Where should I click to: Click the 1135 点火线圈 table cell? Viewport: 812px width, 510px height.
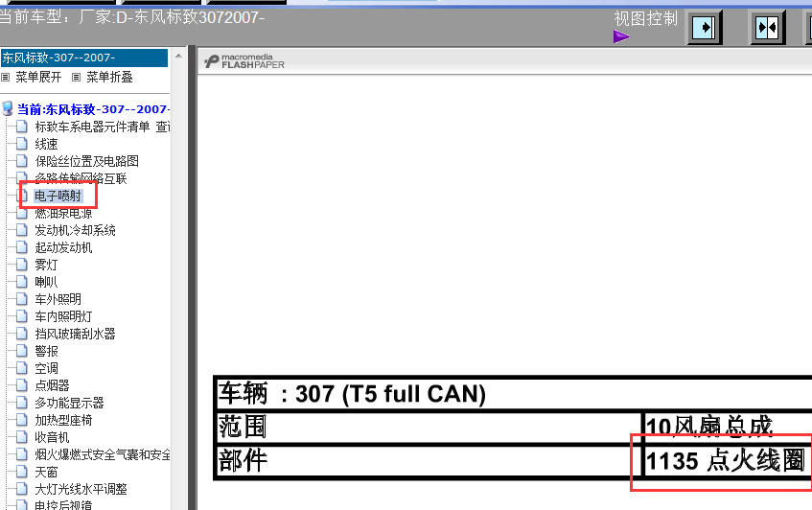tap(727, 460)
